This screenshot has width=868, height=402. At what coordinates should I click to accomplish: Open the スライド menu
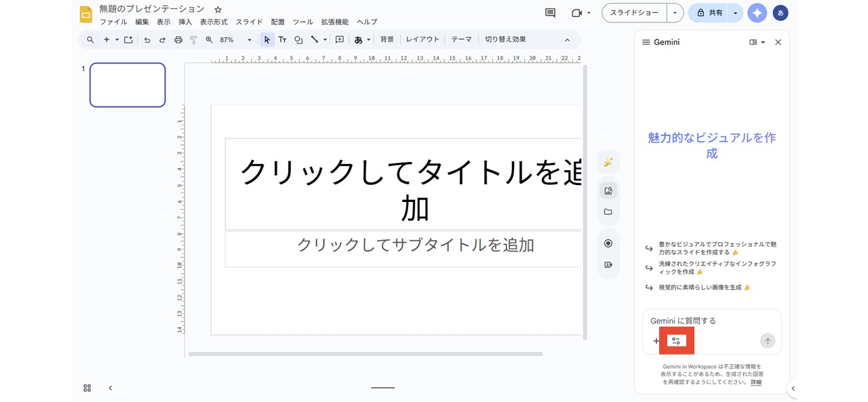[x=249, y=22]
